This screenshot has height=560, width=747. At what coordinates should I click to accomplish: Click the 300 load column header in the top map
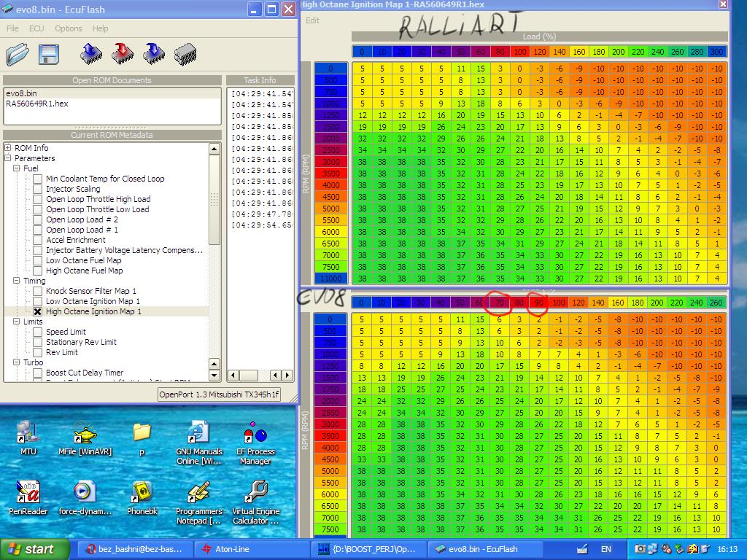[716, 52]
